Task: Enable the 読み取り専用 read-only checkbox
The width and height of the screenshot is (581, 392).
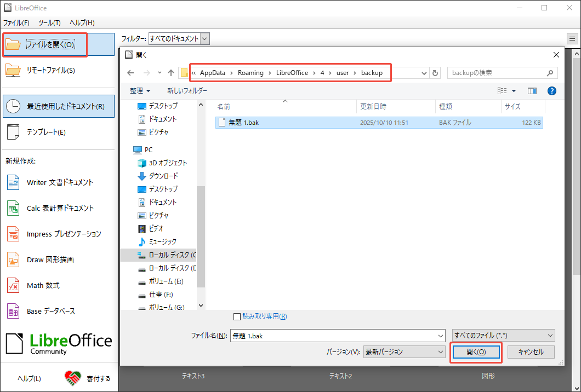Action: click(237, 316)
